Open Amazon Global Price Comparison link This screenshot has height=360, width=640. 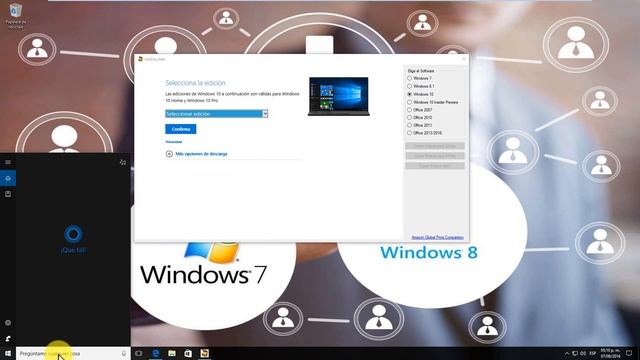[x=438, y=237]
